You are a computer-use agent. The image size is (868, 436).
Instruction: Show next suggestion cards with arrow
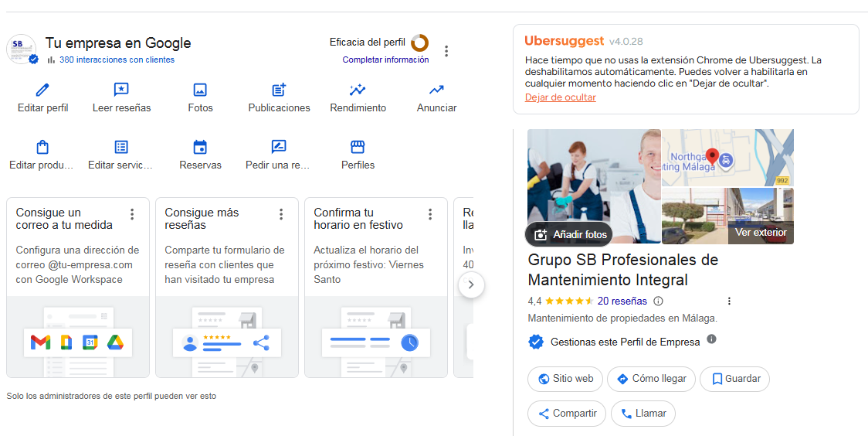(471, 284)
